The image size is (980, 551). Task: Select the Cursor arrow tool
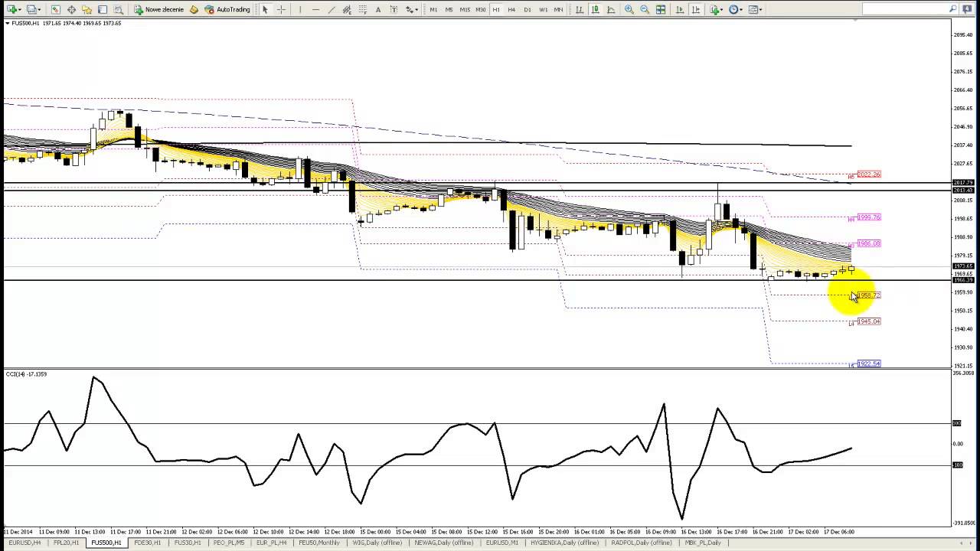click(265, 9)
